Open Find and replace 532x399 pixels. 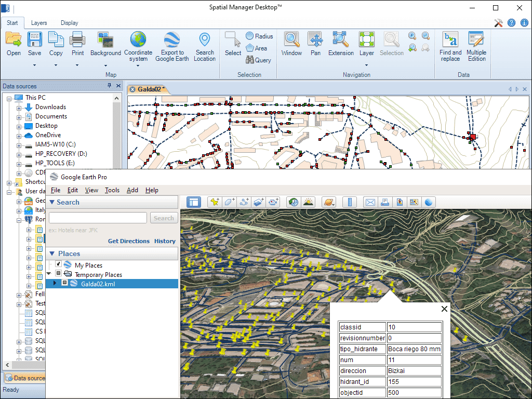(450, 40)
